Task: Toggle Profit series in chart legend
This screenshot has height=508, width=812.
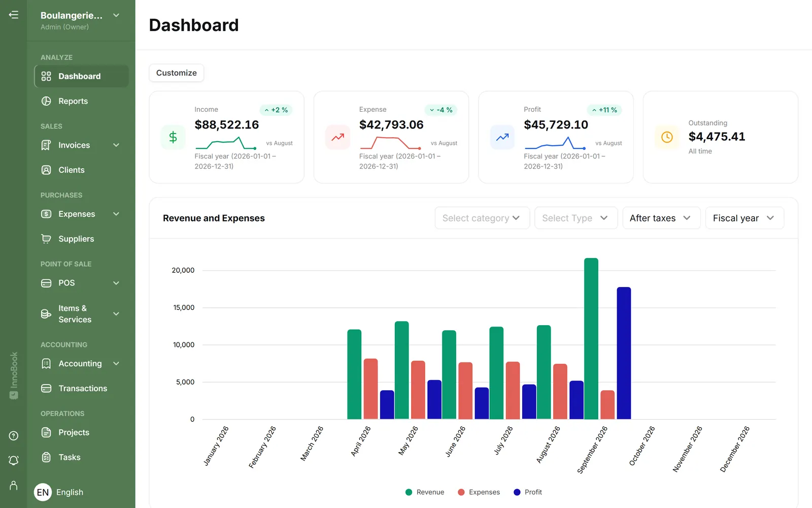Action: point(528,492)
